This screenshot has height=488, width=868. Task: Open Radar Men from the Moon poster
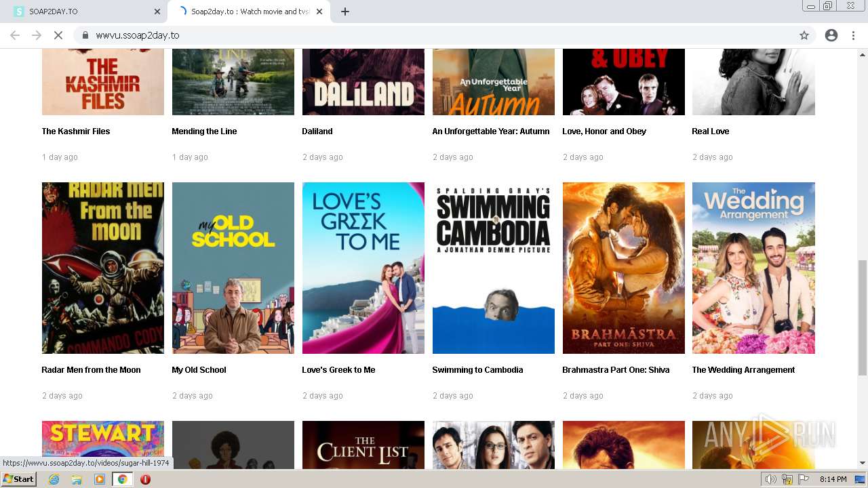(x=103, y=268)
